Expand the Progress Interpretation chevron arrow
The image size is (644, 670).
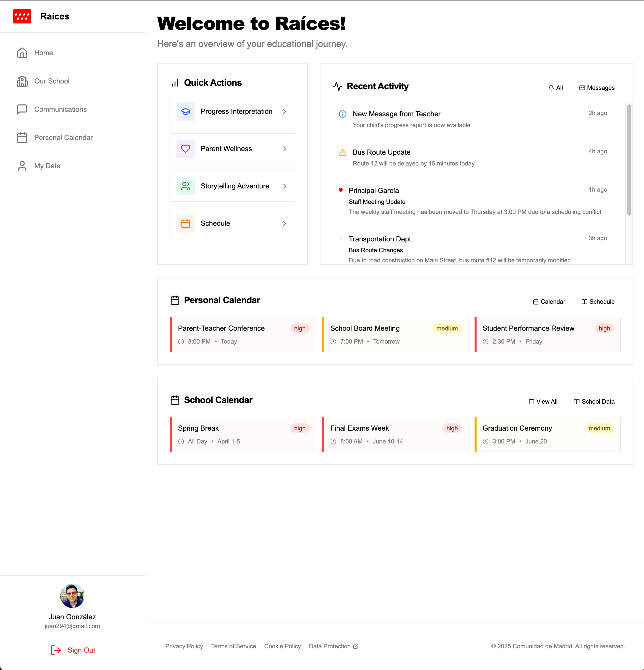[x=284, y=111]
